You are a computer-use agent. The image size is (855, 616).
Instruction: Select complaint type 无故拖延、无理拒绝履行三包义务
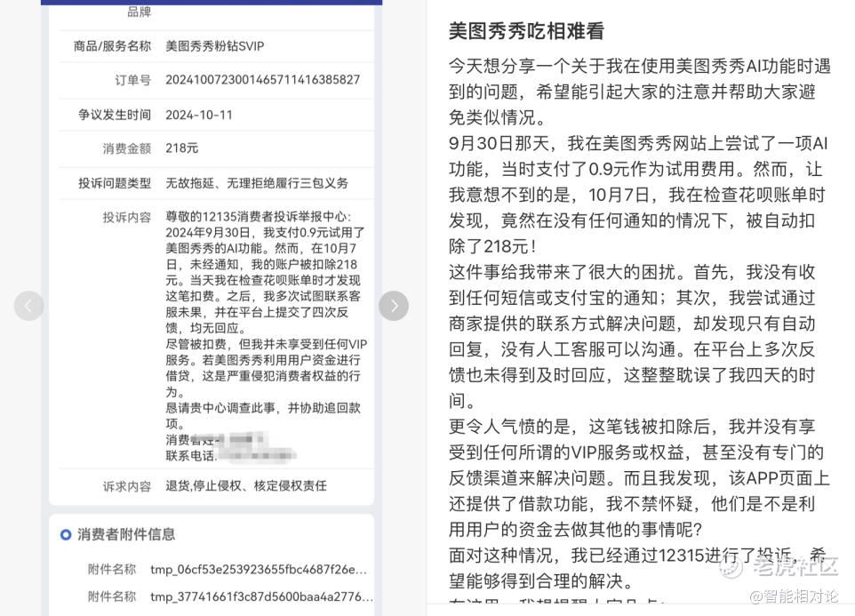point(257,183)
